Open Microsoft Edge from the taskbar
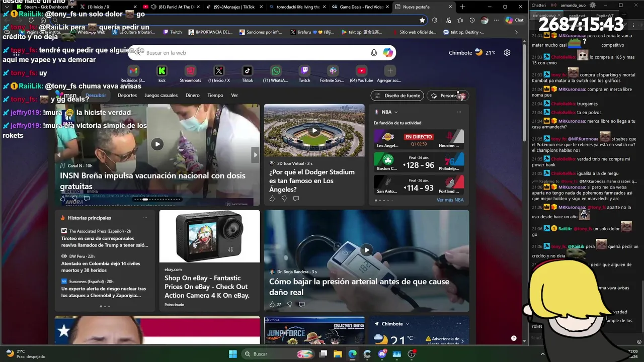 (x=352, y=354)
